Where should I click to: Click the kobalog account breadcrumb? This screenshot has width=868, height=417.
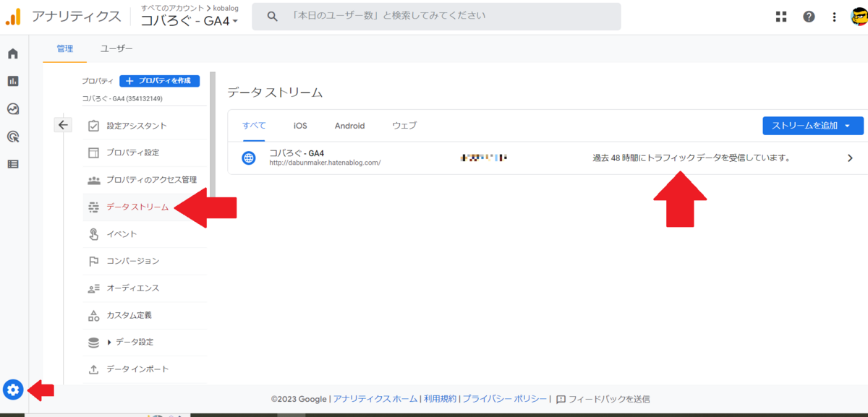pyautogui.click(x=226, y=8)
